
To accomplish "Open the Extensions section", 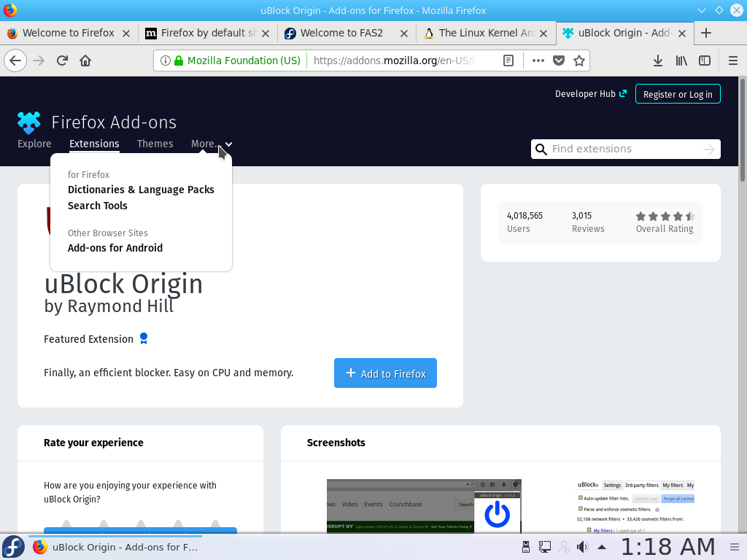I will tap(94, 144).
